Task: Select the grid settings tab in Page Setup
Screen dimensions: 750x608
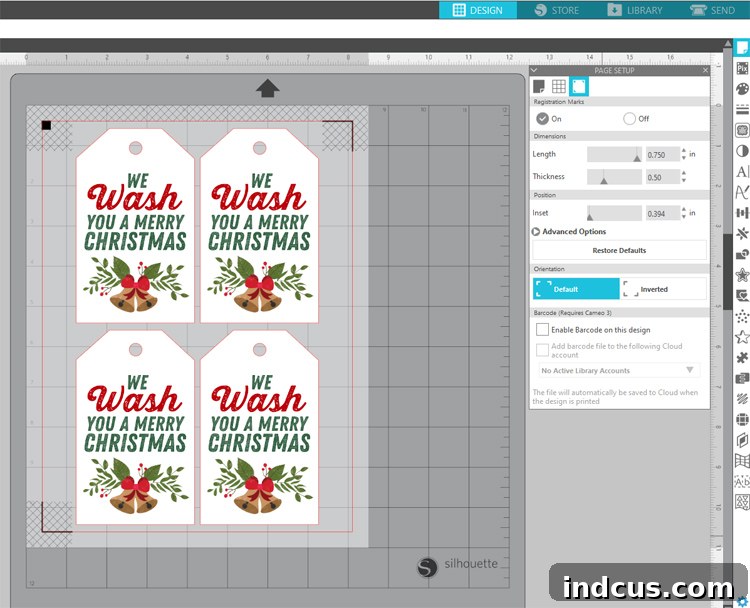Action: (559, 87)
